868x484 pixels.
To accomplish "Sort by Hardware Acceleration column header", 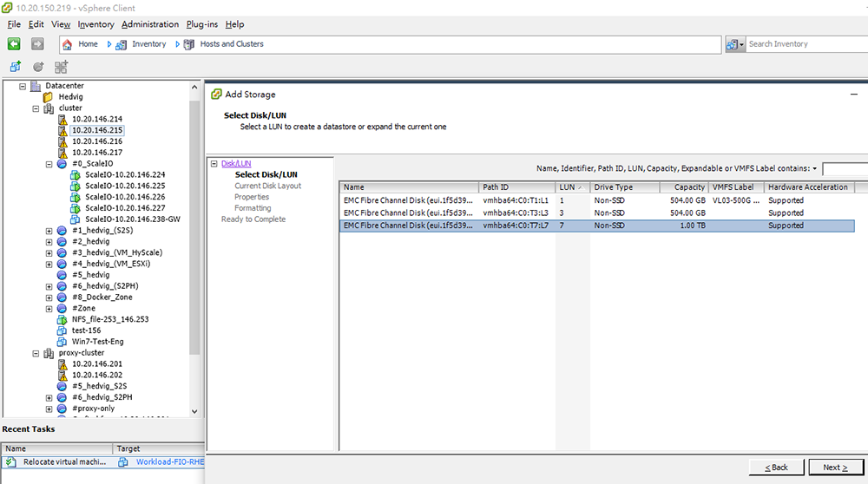I will coord(809,187).
